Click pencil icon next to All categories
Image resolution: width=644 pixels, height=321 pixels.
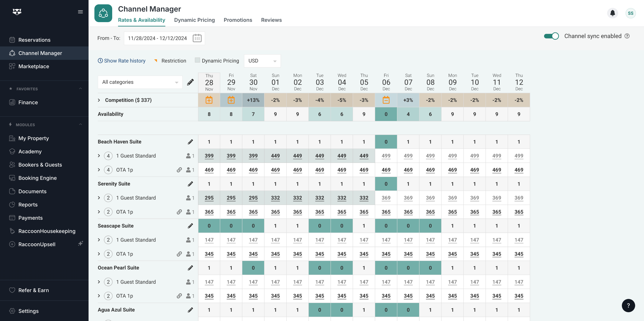click(x=190, y=82)
